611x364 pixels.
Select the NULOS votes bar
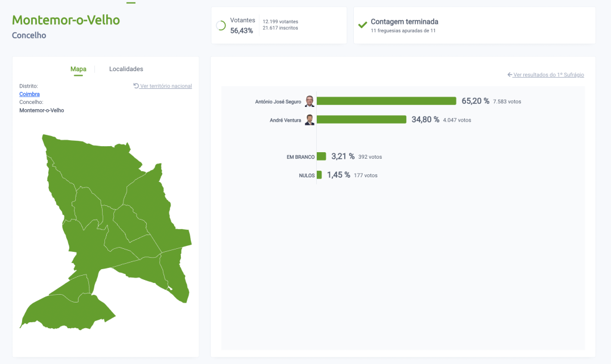coord(319,175)
